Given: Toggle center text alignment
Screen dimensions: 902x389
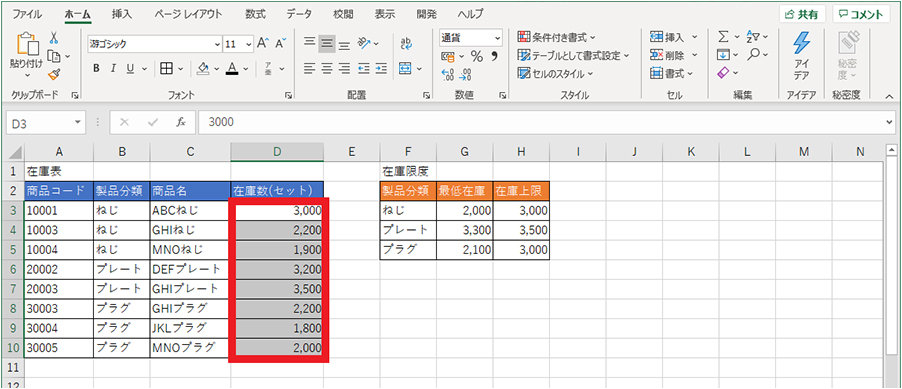Looking at the screenshot, I should [327, 68].
